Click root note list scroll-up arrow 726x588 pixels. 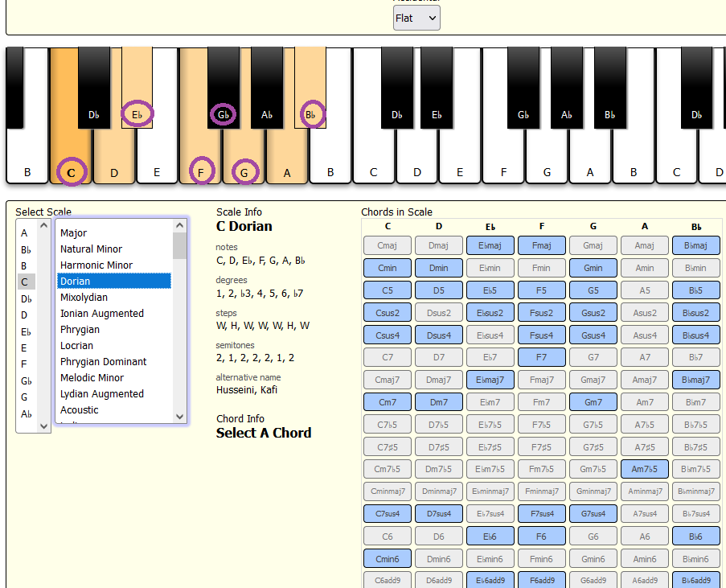pos(44,226)
